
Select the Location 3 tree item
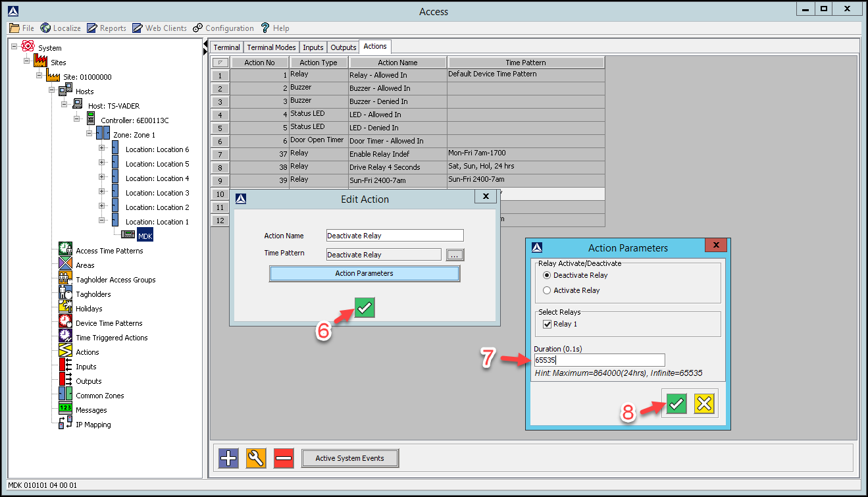(157, 193)
